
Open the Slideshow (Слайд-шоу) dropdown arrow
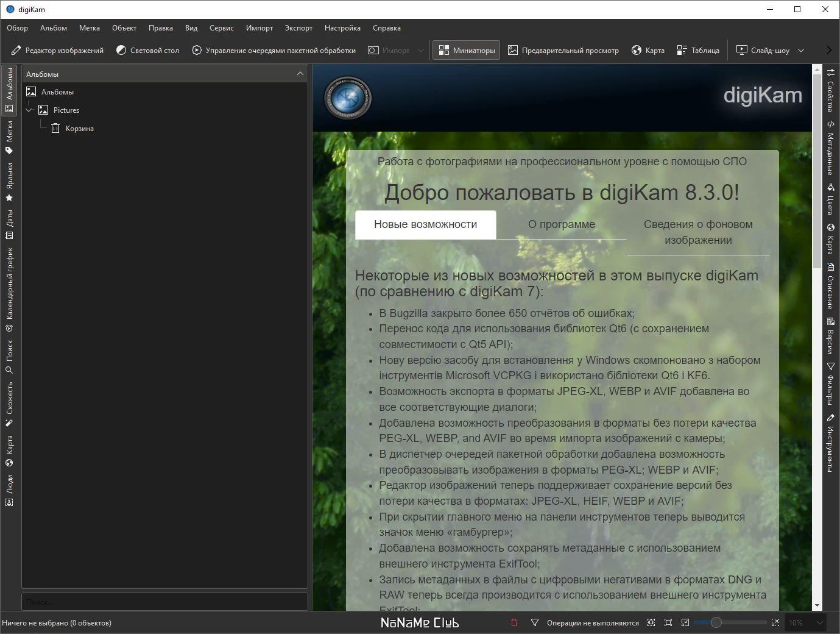[801, 51]
